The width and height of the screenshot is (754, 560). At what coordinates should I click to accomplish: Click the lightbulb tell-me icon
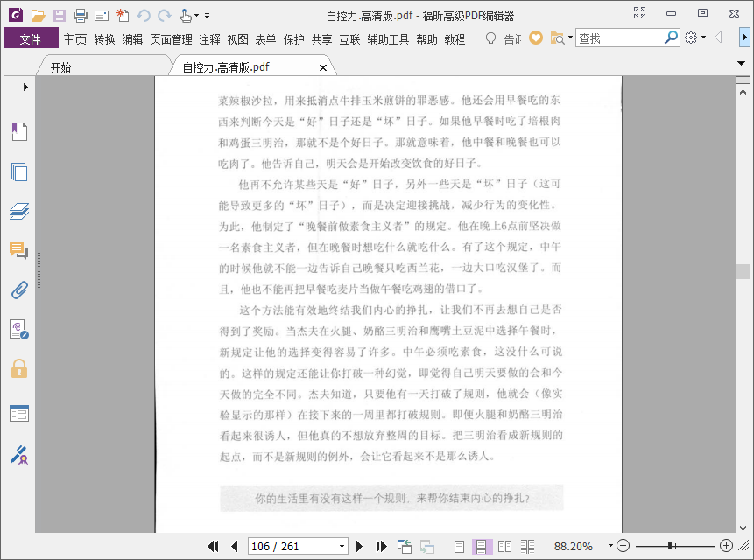click(x=490, y=38)
